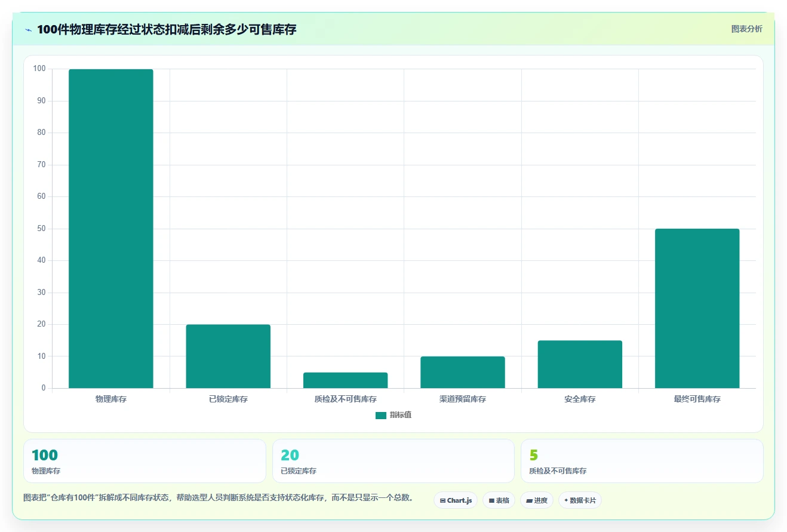The height and width of the screenshot is (532, 787).
Task: Click the x-axis label 物理库存
Action: tap(111, 399)
